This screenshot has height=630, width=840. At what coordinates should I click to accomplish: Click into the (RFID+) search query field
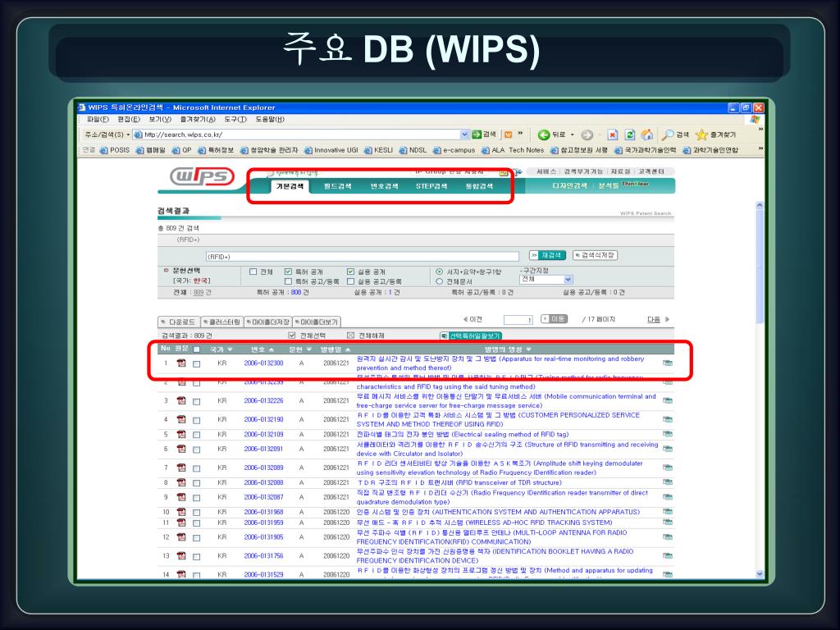(x=363, y=257)
